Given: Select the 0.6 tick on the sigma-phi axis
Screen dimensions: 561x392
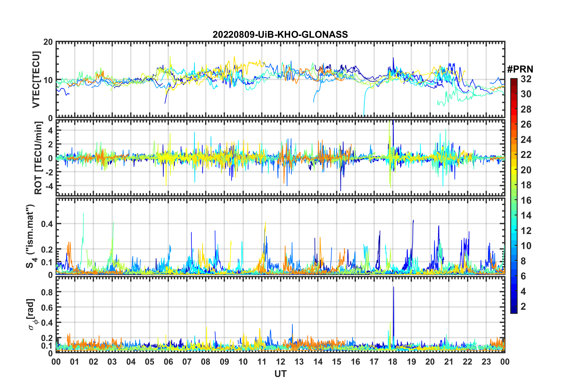Looking at the screenshot, I should [47, 307].
